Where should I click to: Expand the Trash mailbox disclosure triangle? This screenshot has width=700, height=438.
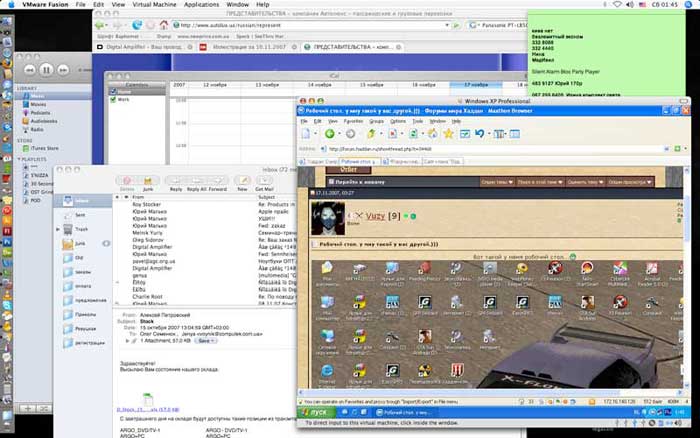point(58,229)
